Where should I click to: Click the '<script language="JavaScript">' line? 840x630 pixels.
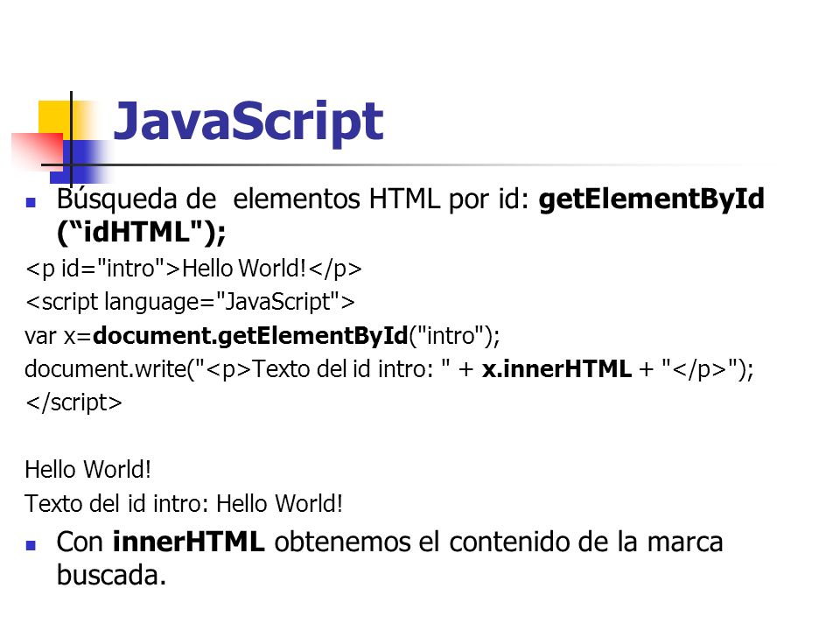190,302
